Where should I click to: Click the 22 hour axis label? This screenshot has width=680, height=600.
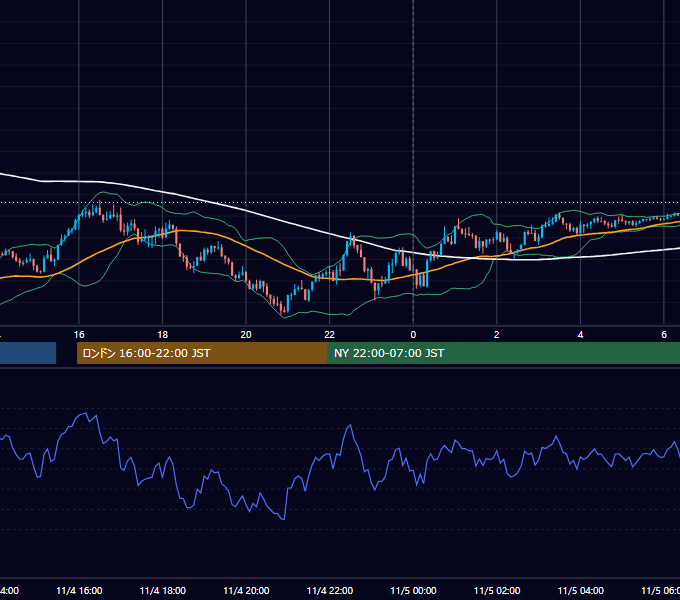[330, 335]
